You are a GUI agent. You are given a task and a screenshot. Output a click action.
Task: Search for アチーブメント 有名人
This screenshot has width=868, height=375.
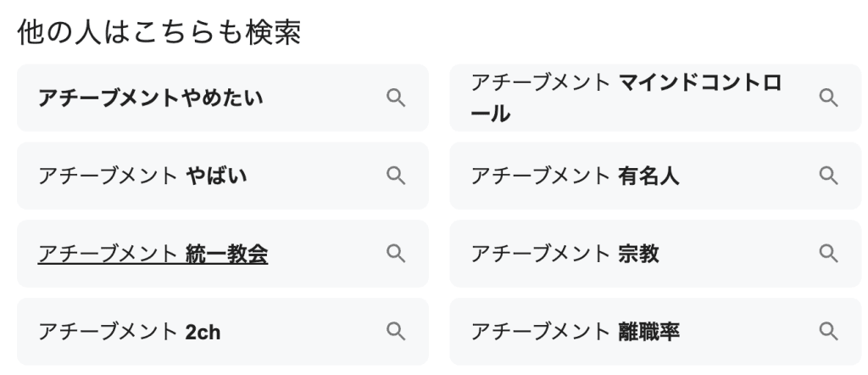(575, 176)
